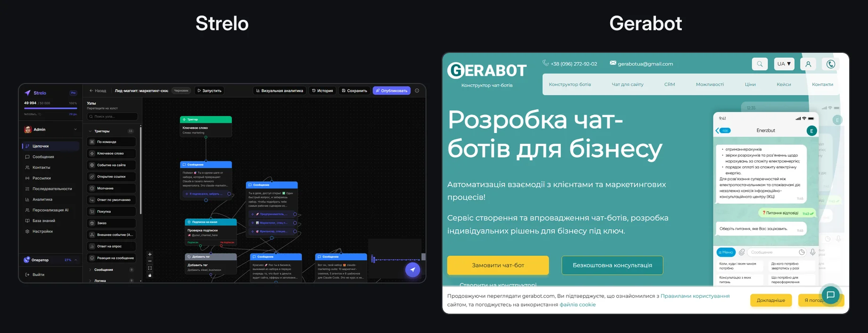Select the green Триггер node header on canvas
This screenshot has width=868, height=333.
pos(206,119)
